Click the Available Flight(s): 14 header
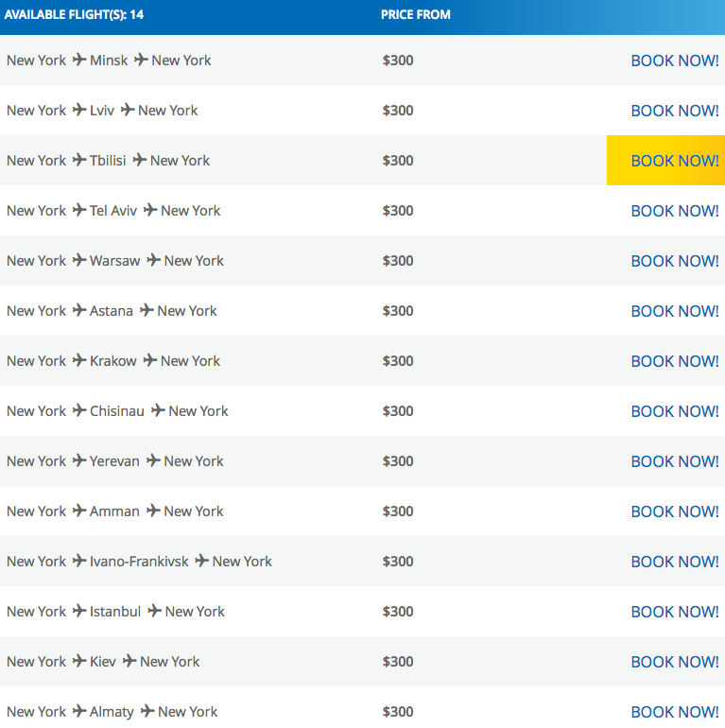Screen dimensions: 725x728 click(x=74, y=15)
